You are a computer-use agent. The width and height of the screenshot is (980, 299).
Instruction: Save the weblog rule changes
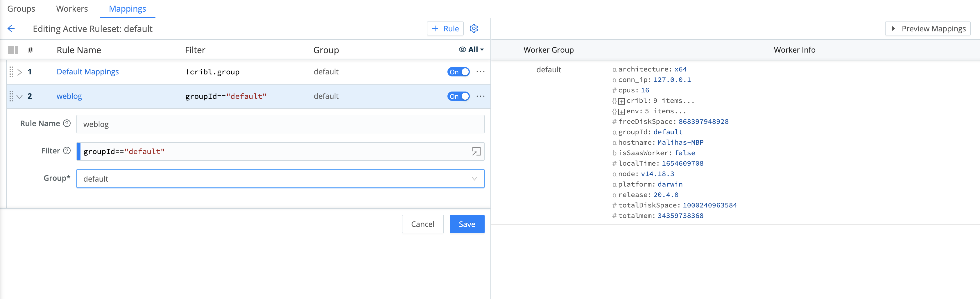[467, 224]
